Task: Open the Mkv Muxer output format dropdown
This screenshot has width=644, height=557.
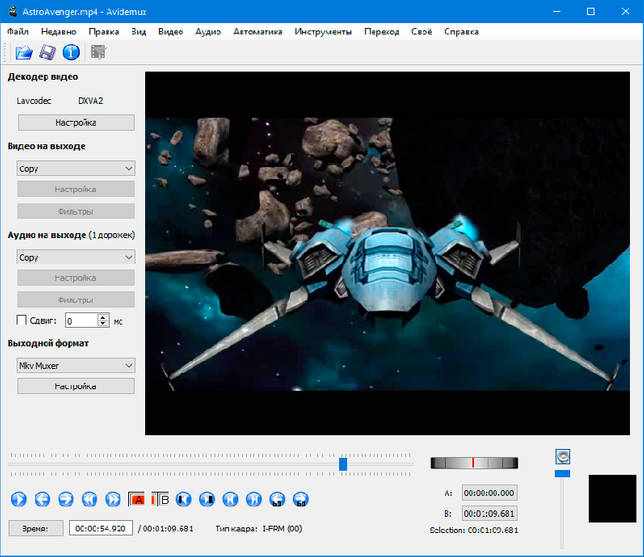Action: pos(76,365)
